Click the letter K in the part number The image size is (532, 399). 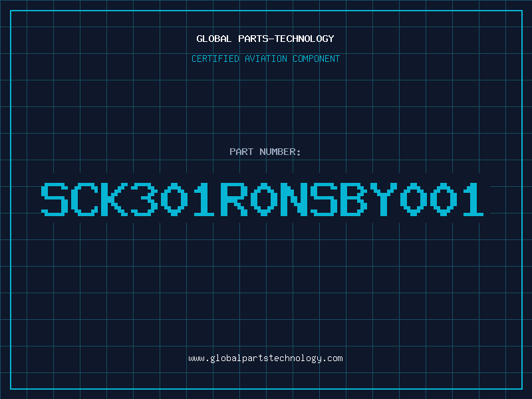click(x=114, y=199)
